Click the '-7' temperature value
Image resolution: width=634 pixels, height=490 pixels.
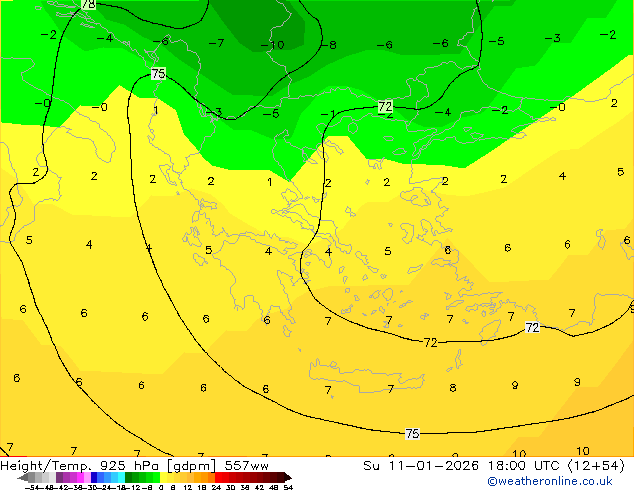coord(217,43)
